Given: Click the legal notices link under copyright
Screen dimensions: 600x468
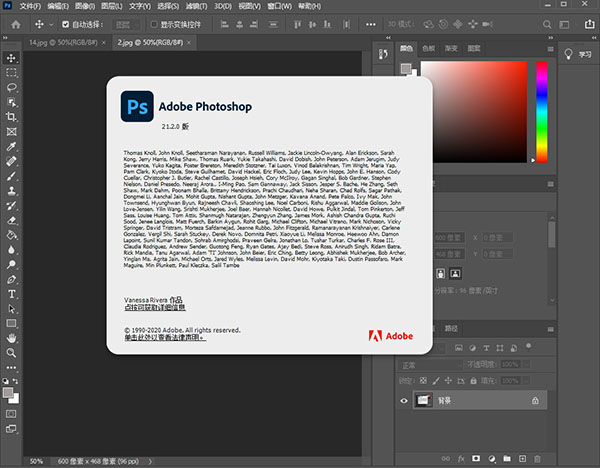Looking at the screenshot, I should pos(165,338).
